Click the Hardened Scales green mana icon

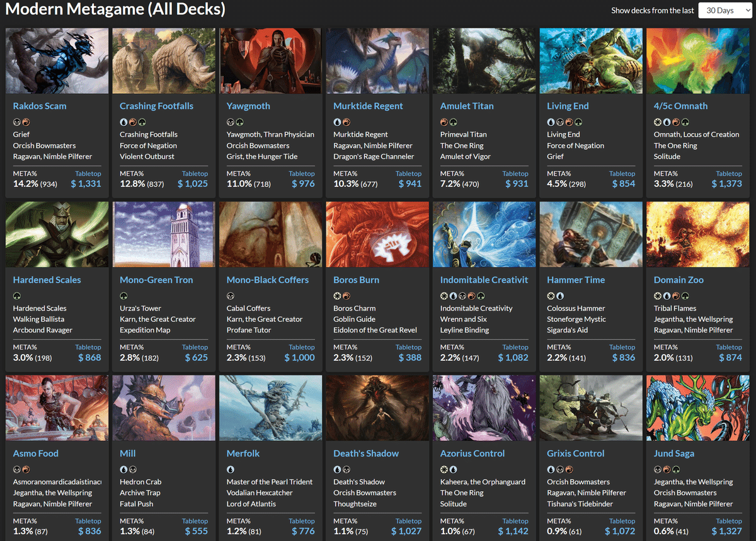click(x=17, y=296)
